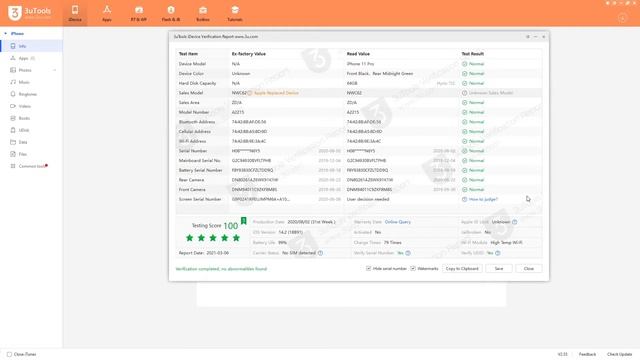
Task: Collapse the iPhone device tree
Action: click(x=6, y=33)
